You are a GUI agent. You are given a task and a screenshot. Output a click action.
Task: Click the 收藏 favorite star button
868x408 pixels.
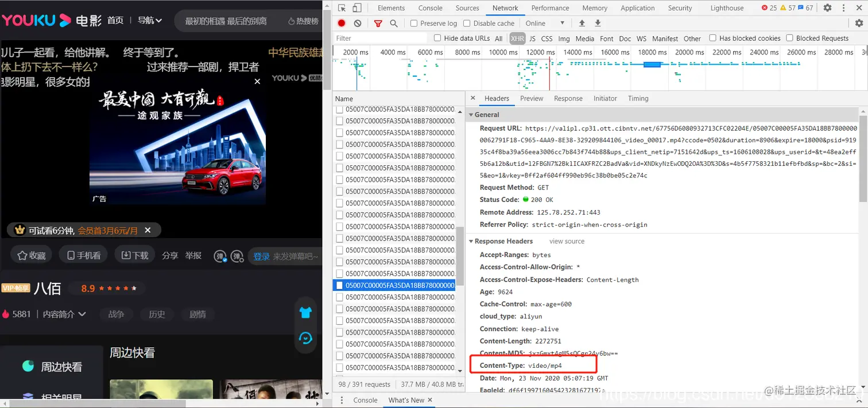(32, 255)
